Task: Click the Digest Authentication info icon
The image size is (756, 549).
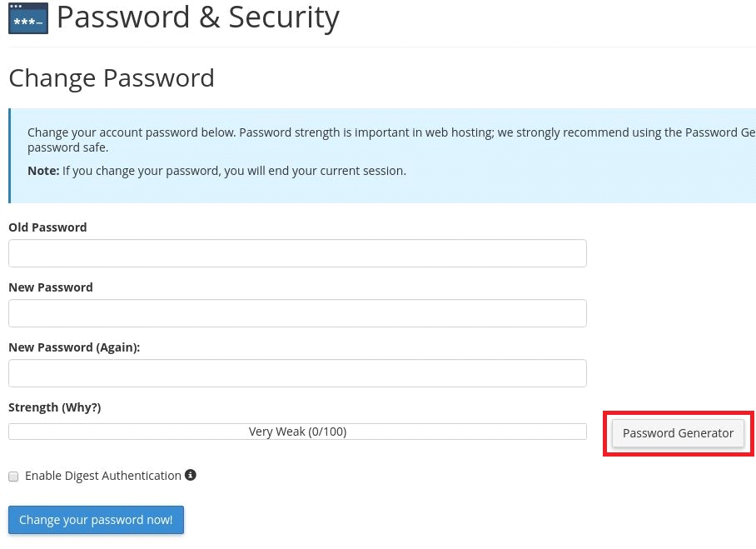Action: [x=190, y=475]
